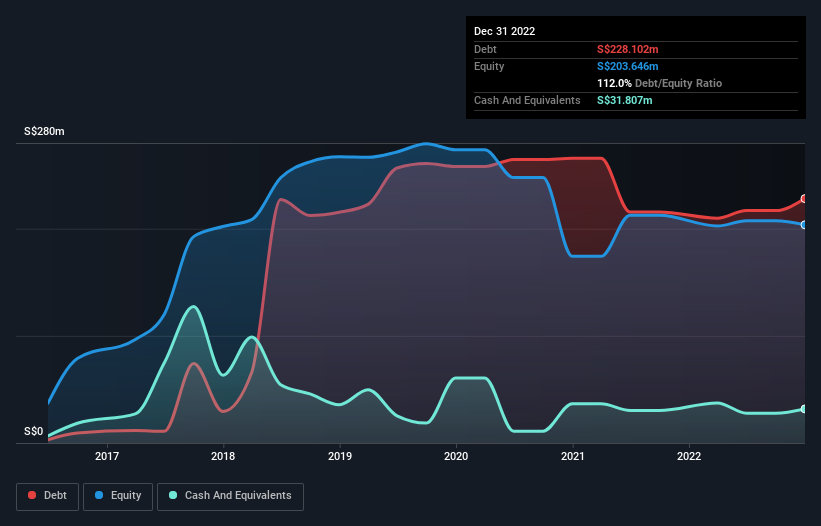Click the tooltip Debt row label
The width and height of the screenshot is (821, 526).
click(x=485, y=49)
